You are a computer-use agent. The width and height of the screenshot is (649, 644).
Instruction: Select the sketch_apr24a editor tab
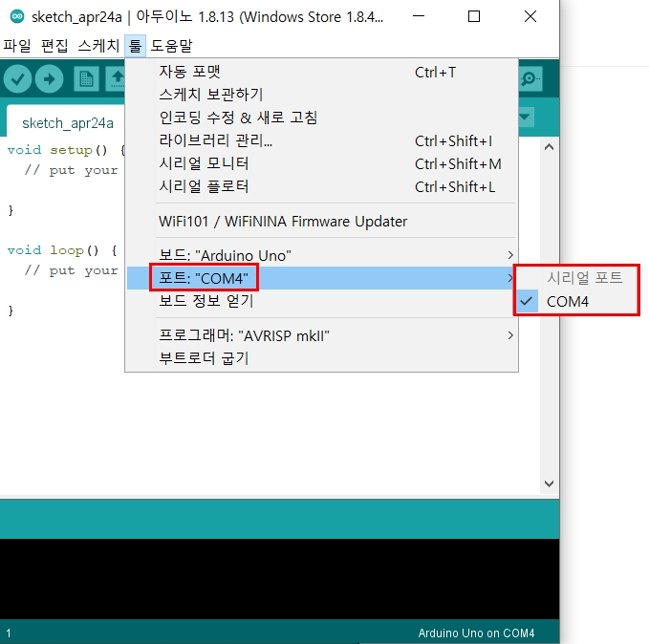(68, 123)
